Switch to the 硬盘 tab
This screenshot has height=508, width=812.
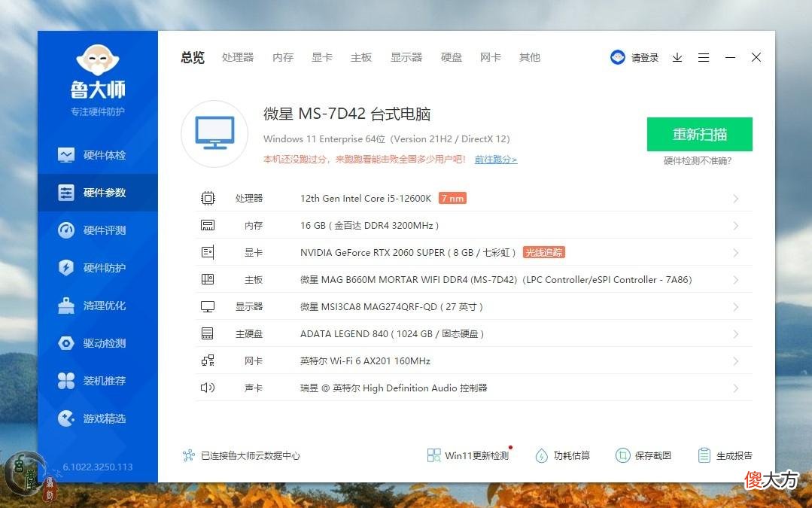(x=451, y=57)
